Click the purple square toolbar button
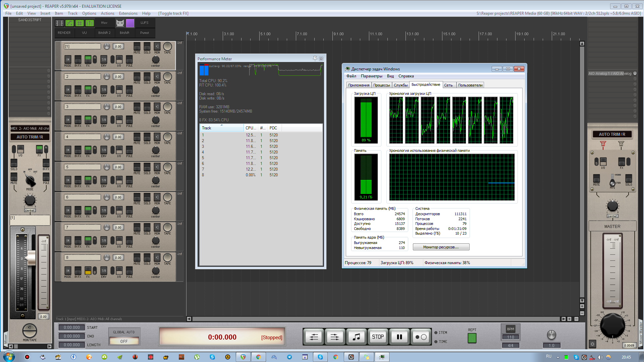The height and width of the screenshot is (362, 644). tap(130, 23)
